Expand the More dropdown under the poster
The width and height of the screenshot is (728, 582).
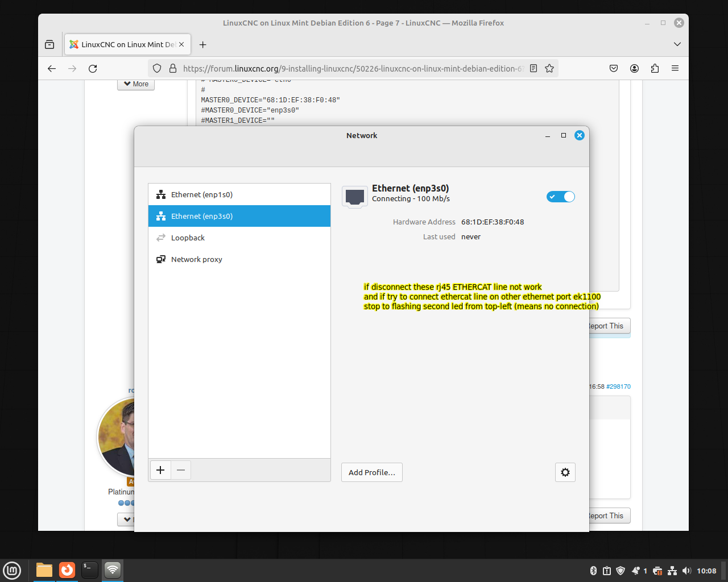(136, 84)
